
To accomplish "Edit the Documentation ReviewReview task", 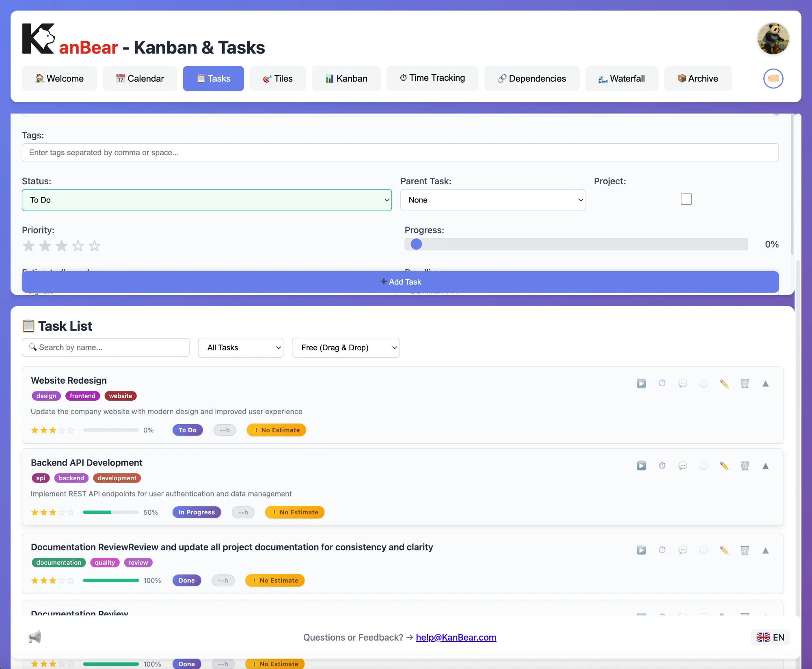I will pos(724,550).
